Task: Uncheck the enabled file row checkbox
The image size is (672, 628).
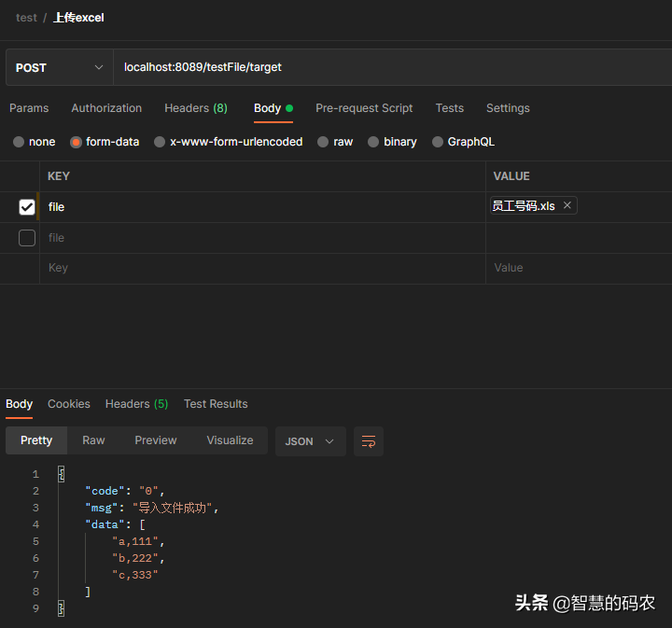Action: coord(26,207)
